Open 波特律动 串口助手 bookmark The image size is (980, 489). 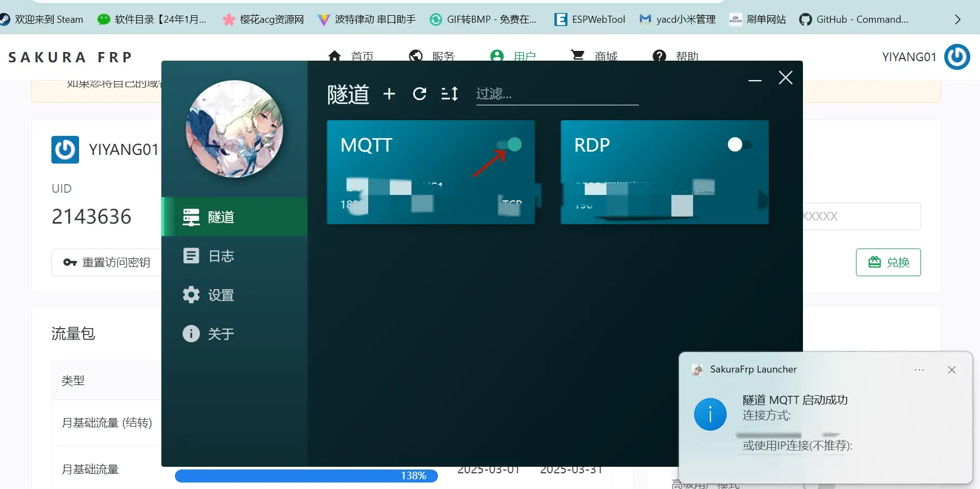(x=367, y=19)
